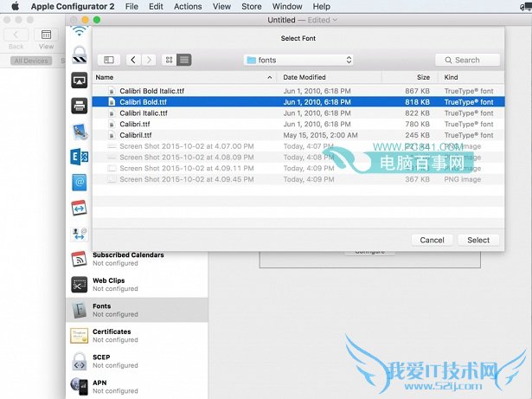Click the Subscribed Calendars RSS icon

[x=80, y=259]
